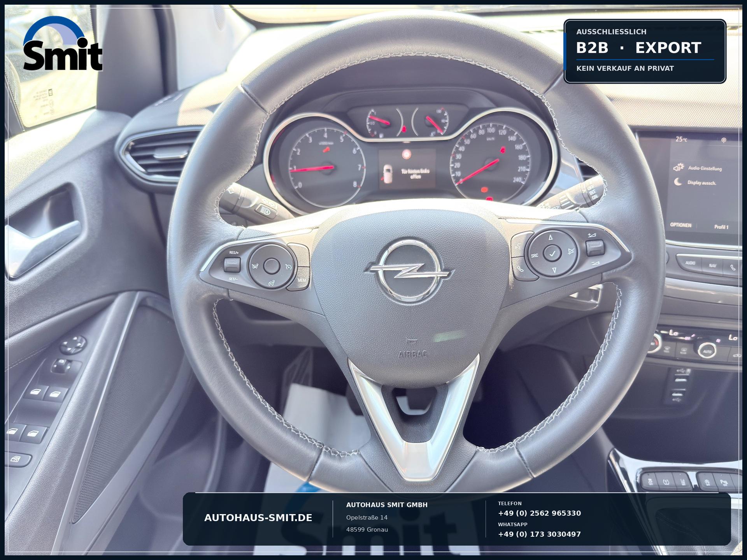Tap the up arrow on steering wheel pad

tap(550, 237)
